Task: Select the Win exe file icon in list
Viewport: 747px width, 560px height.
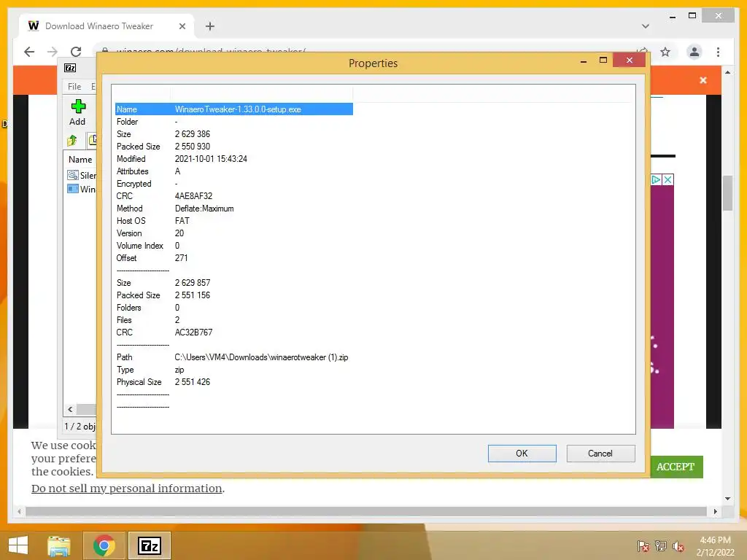Action: tap(72, 189)
